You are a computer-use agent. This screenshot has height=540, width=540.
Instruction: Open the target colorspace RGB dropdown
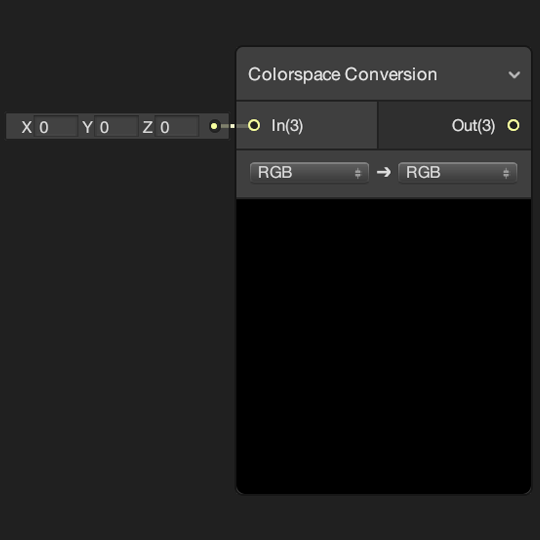(x=457, y=173)
